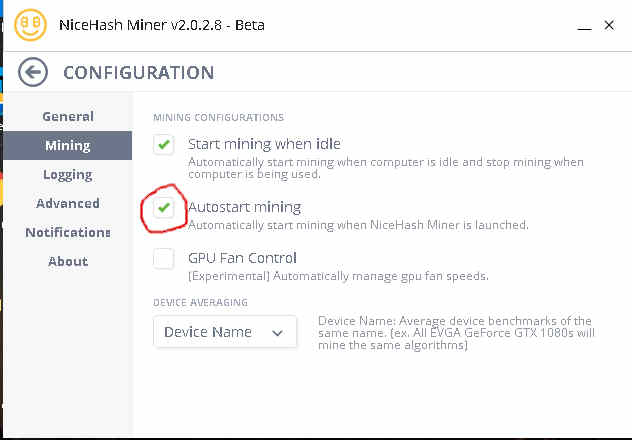Select the Mining tab in sidebar

(x=68, y=145)
